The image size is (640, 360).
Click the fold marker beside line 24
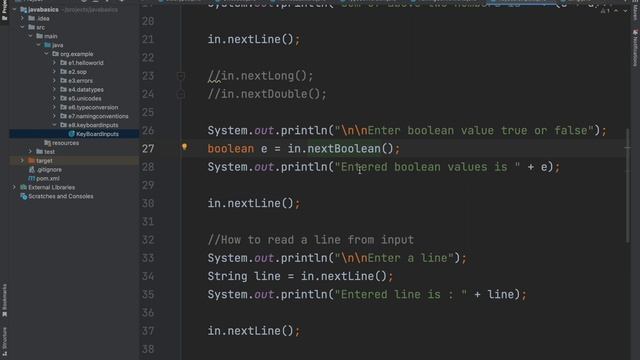click(181, 94)
